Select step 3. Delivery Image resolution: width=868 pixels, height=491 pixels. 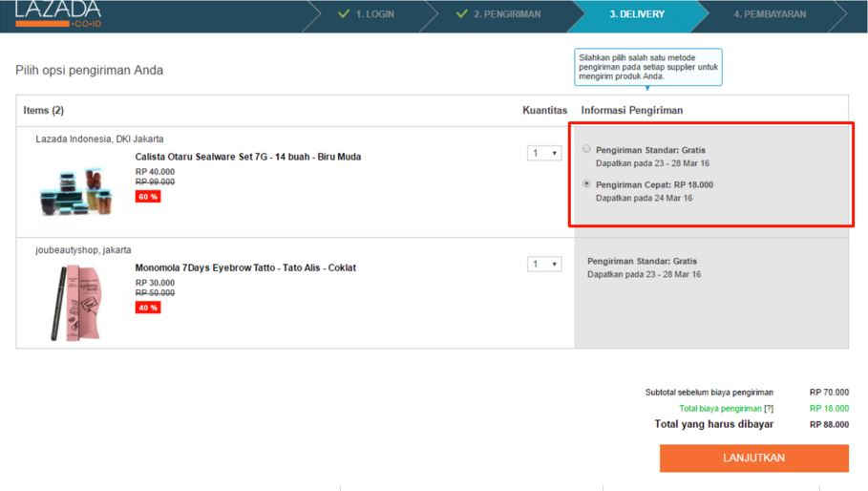pos(637,14)
